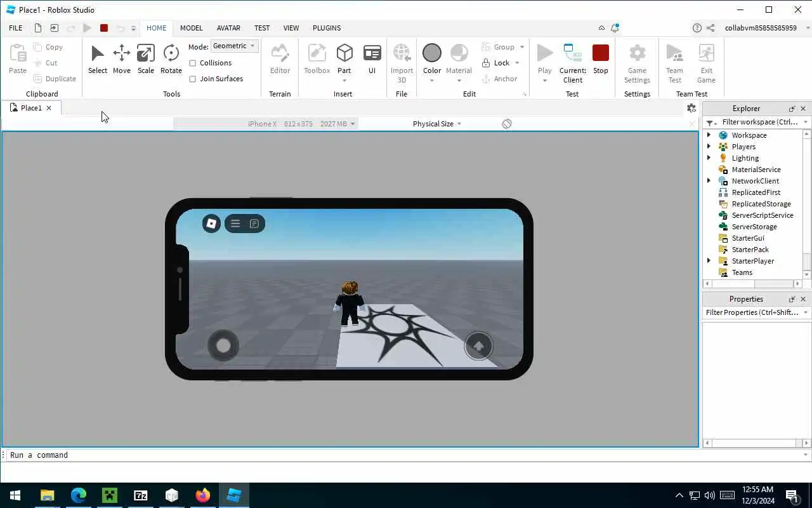Open the Mode Geometric dropdown
This screenshot has width=812, height=508.
click(234, 46)
